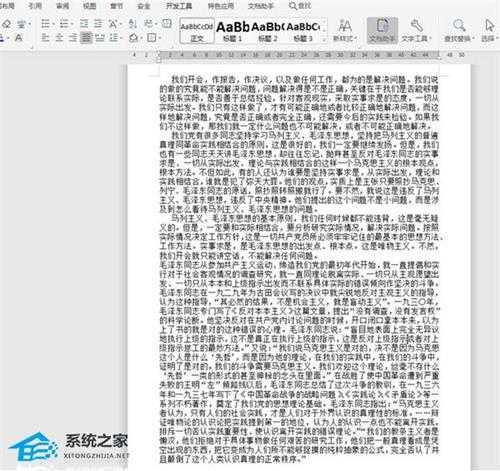This screenshot has width=500, height=471.
Task: Open the 文档助手 ribbon tab
Action: (261, 6)
